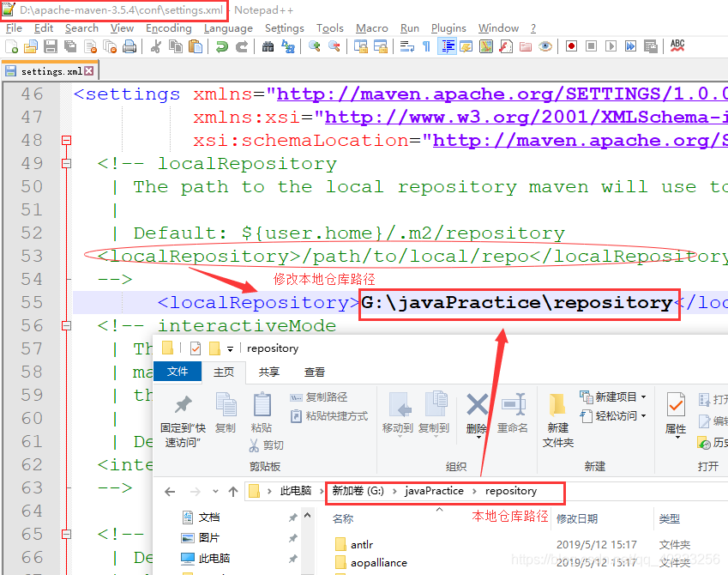Play back the recorded macro
Image resolution: width=728 pixels, height=575 pixels.
611,46
